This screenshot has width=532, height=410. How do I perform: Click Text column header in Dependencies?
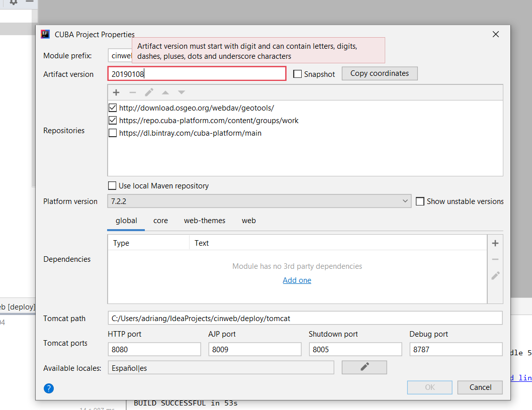pyautogui.click(x=338, y=243)
